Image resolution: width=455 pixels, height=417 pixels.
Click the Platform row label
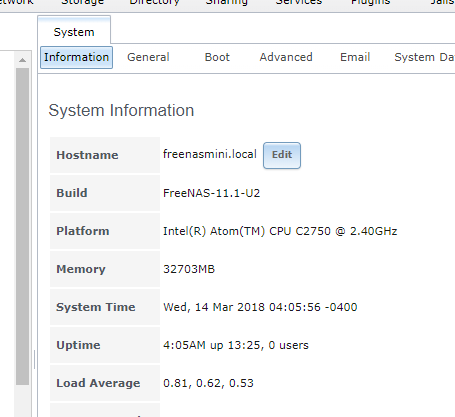click(83, 231)
